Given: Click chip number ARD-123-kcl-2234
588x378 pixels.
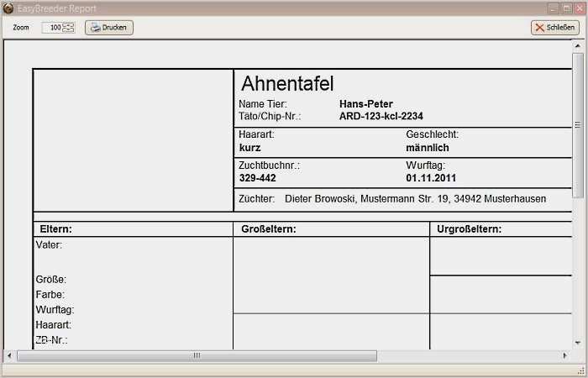Looking at the screenshot, I should (x=381, y=116).
